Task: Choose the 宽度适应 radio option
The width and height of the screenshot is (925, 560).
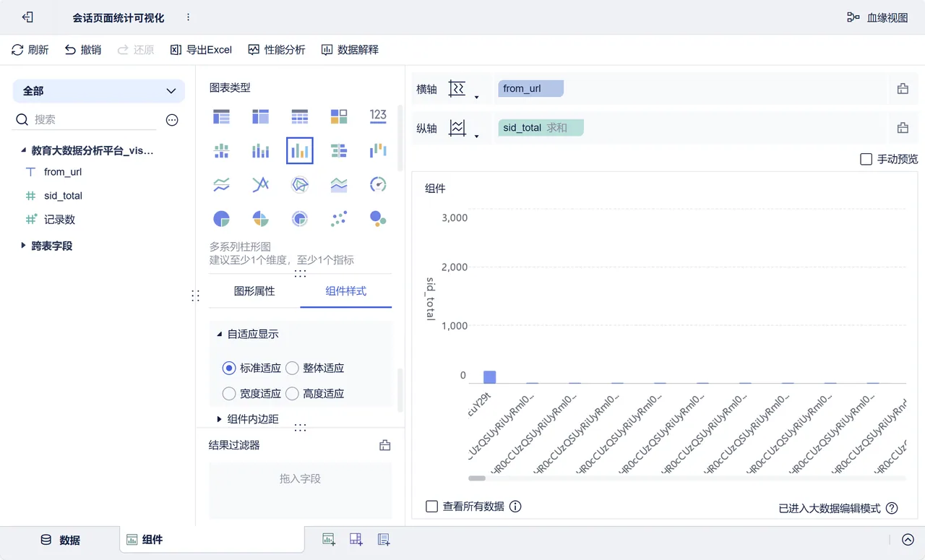Action: click(x=229, y=394)
